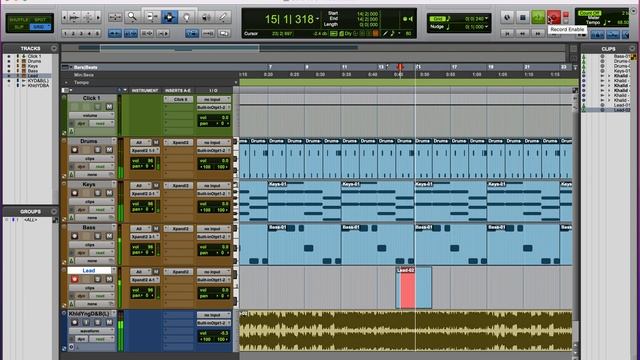Open Bass track input path selector
640x360 pixels.
tap(213, 229)
